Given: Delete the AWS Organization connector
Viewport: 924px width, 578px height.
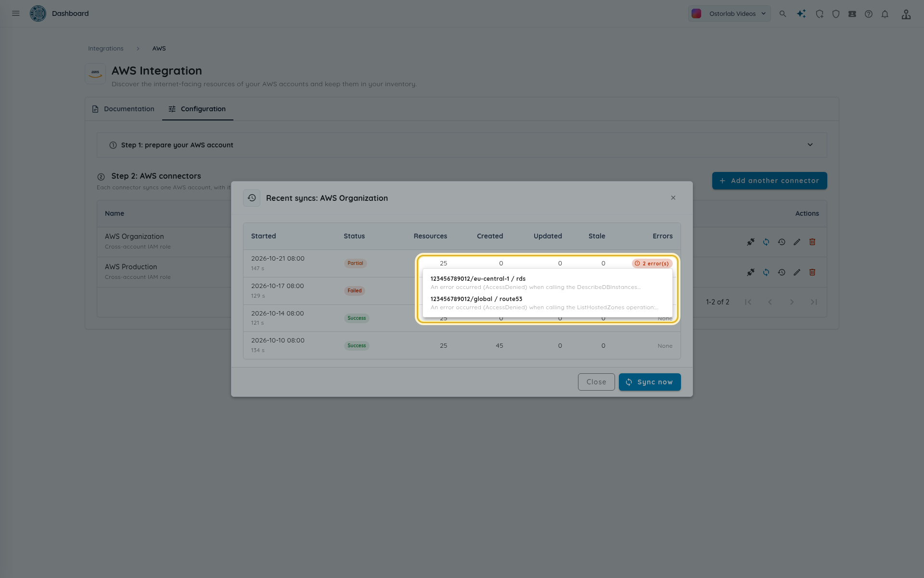Looking at the screenshot, I should (x=812, y=242).
